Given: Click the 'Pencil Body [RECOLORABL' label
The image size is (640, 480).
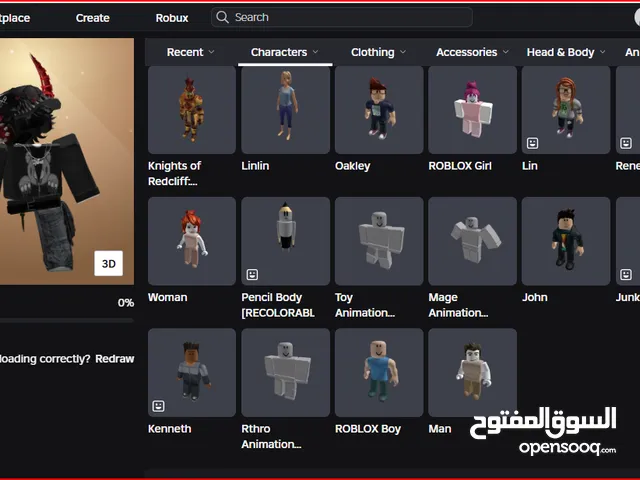Looking at the screenshot, I should click(278, 305).
